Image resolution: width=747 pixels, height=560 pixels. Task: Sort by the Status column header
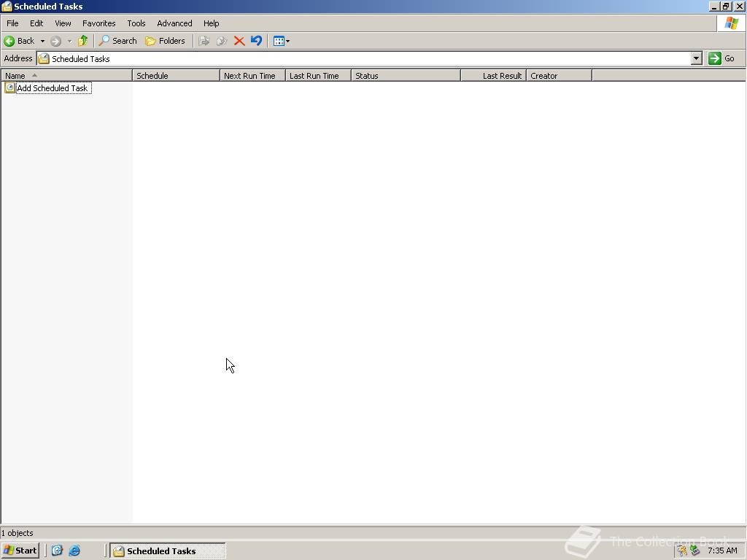[x=406, y=76]
